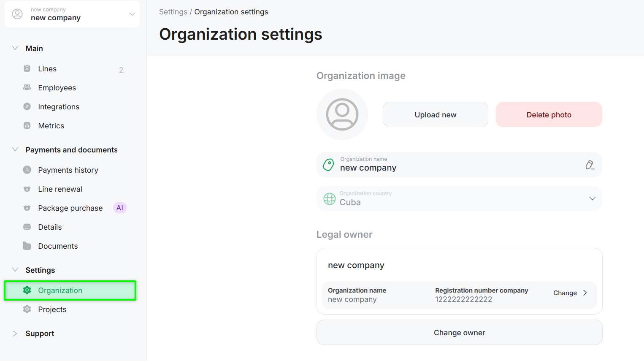
Task: Click the Documents folder icon
Action: (27, 246)
